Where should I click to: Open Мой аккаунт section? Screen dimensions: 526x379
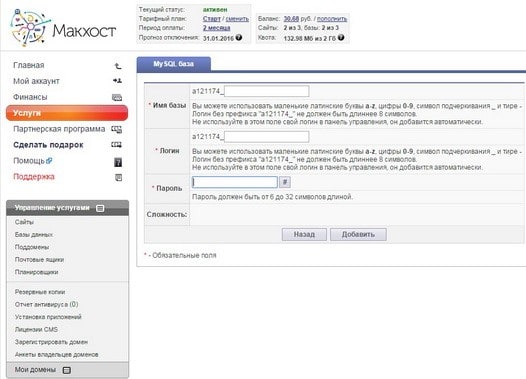click(36, 81)
